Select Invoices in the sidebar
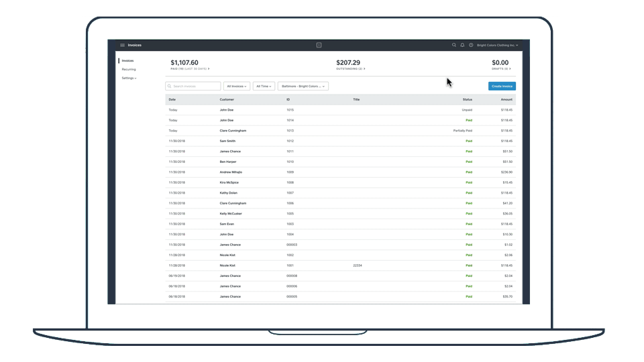644x362 pixels. coord(127,61)
